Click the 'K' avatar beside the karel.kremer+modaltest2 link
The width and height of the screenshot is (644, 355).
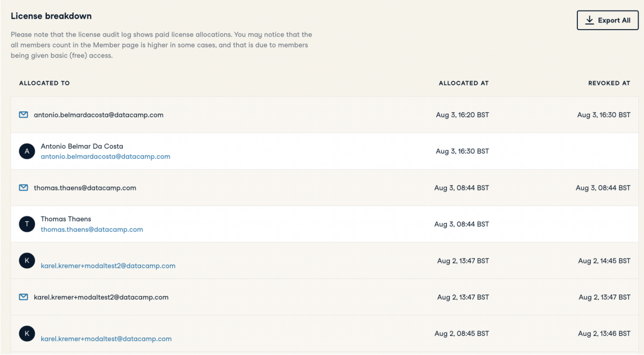coord(27,261)
